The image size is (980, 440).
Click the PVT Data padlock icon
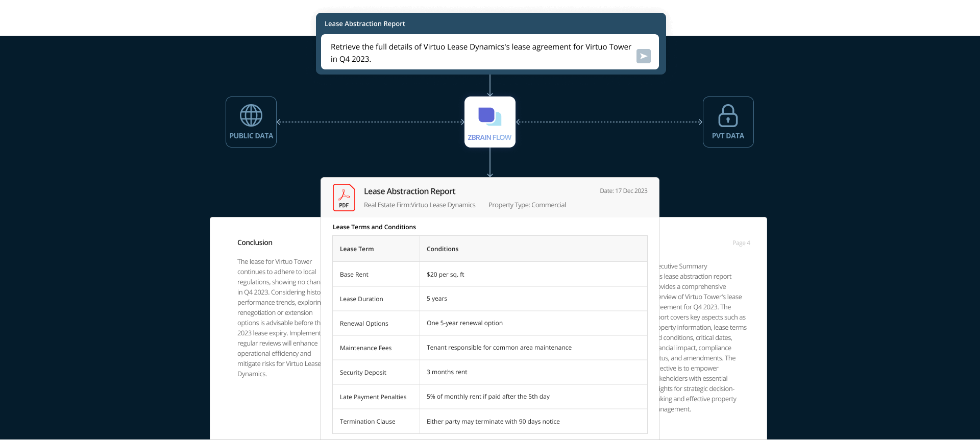tap(728, 115)
